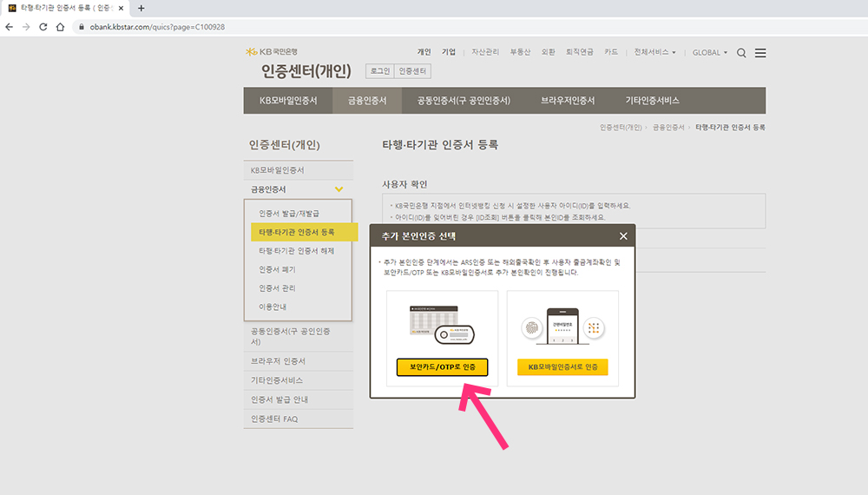This screenshot has height=495, width=868.
Task: Open 인증센터(개인) breadcrumb link
Action: point(621,128)
